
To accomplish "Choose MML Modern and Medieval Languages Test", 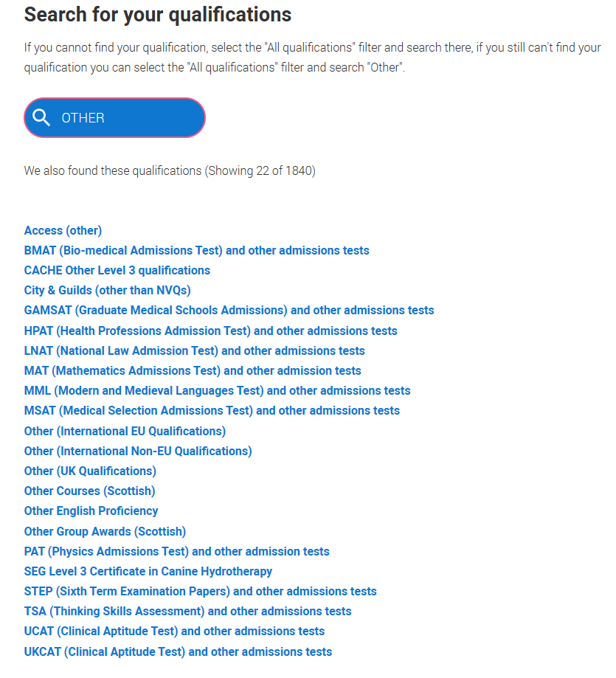I will [x=218, y=390].
